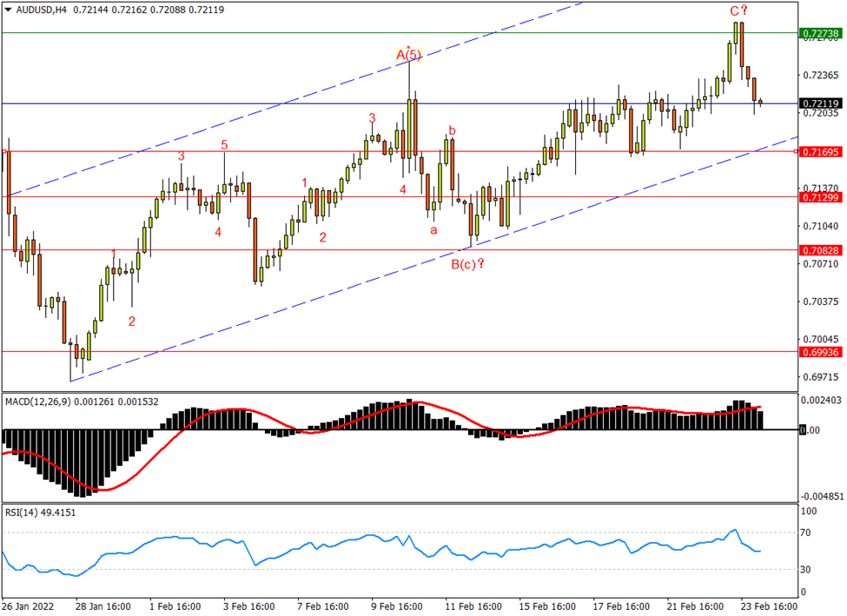The width and height of the screenshot is (847, 616).
Task: Click the 0.72365 price scale value
Action: tap(821, 75)
